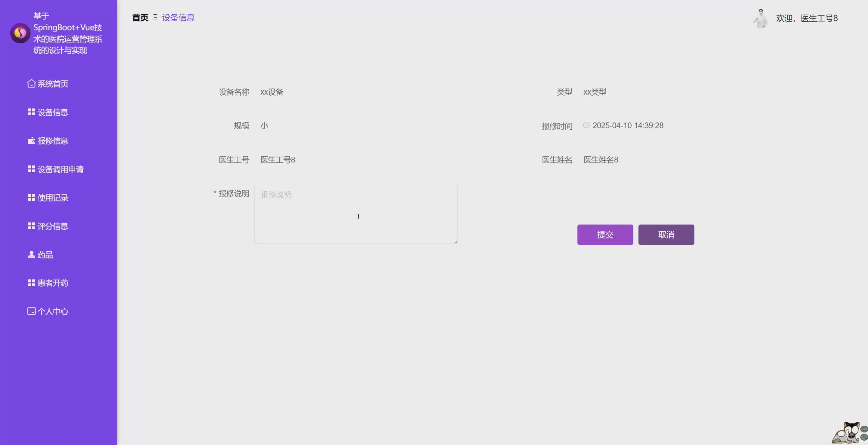
Task: Click the 患者开药 prescription icon
Action: click(x=31, y=283)
